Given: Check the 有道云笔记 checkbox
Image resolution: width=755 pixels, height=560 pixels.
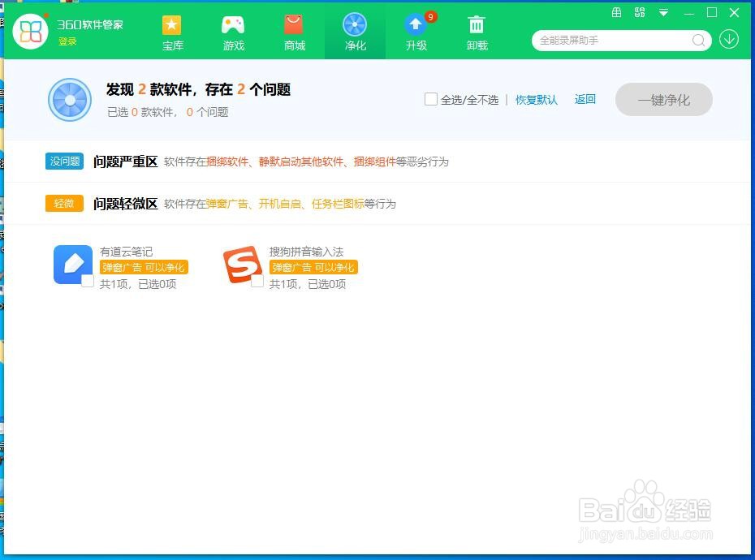Looking at the screenshot, I should point(87,281).
